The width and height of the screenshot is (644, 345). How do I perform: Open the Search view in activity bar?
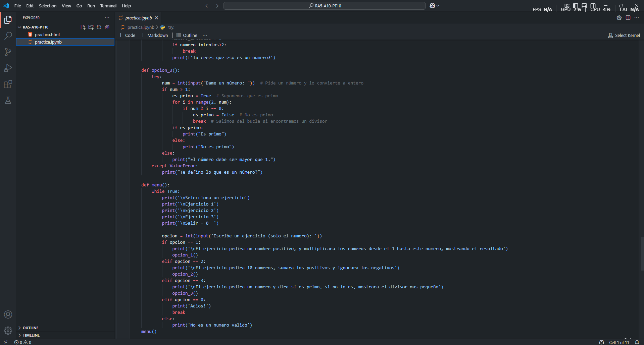tap(8, 36)
